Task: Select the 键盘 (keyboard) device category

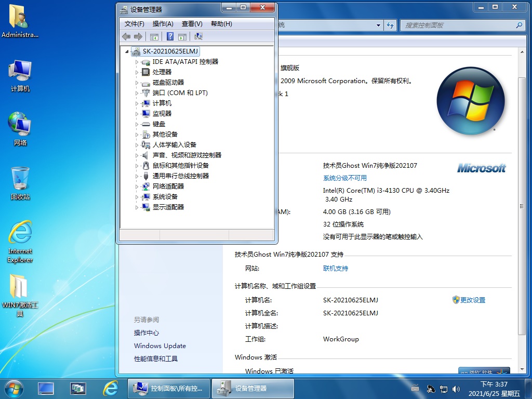Action: click(x=158, y=124)
